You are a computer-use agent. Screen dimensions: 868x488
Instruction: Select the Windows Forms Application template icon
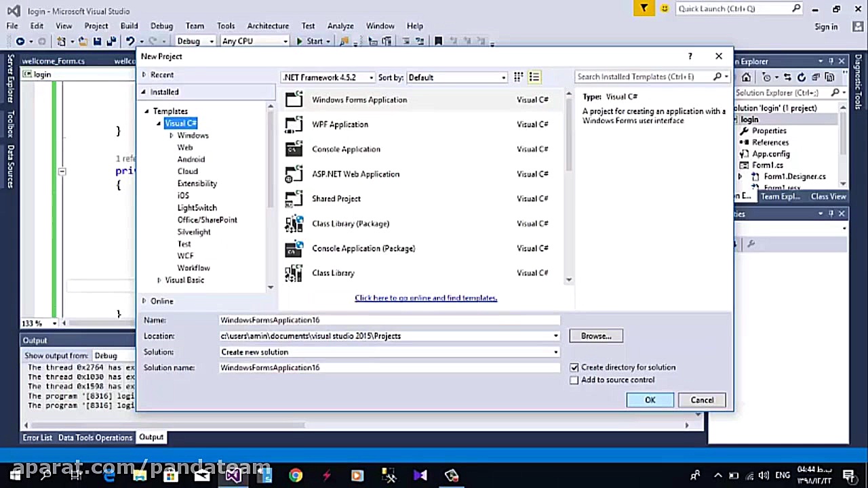[x=294, y=100]
